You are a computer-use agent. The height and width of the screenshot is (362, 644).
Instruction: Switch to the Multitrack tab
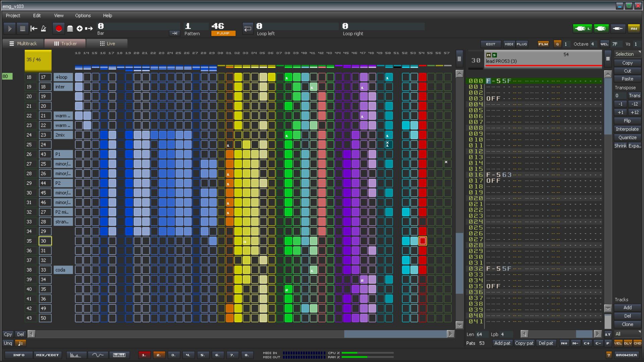click(x=23, y=44)
